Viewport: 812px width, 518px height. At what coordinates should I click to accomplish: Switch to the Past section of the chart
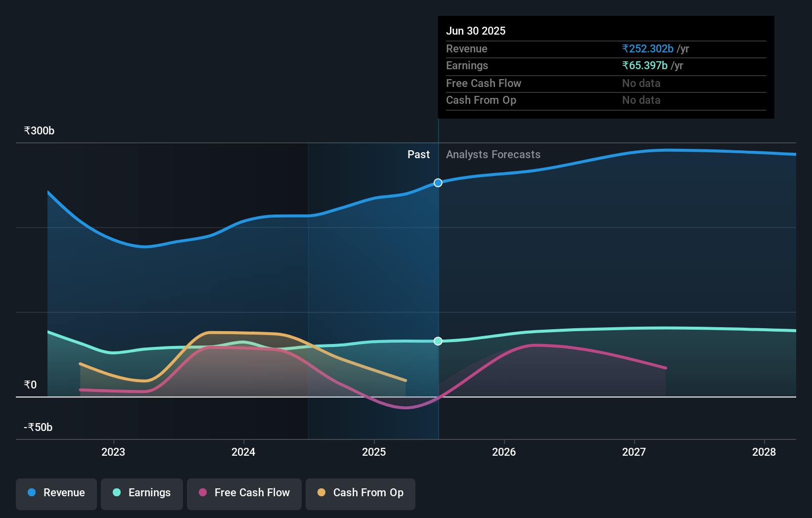coord(419,154)
